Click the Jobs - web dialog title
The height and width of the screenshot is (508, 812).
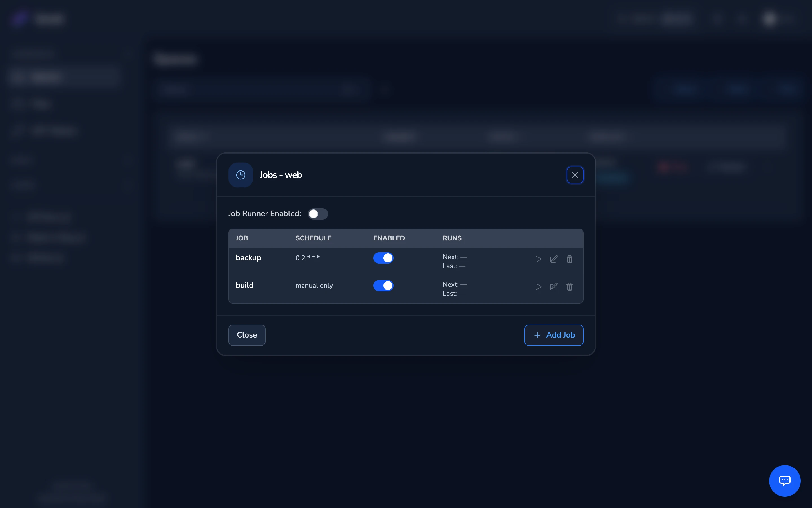pyautogui.click(x=281, y=175)
